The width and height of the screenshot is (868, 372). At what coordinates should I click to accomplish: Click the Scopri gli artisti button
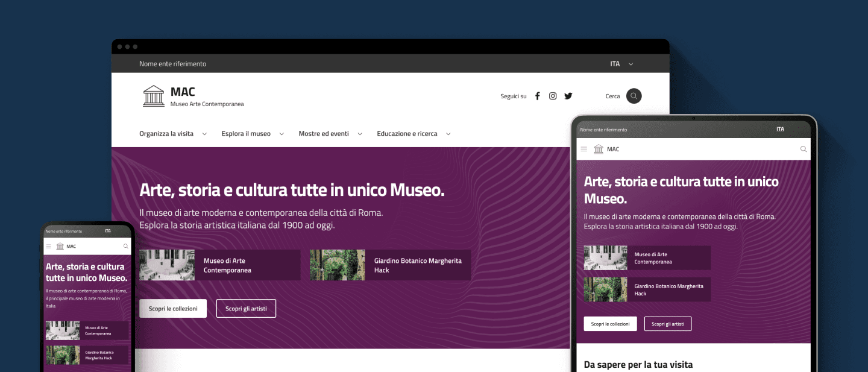coord(246,308)
